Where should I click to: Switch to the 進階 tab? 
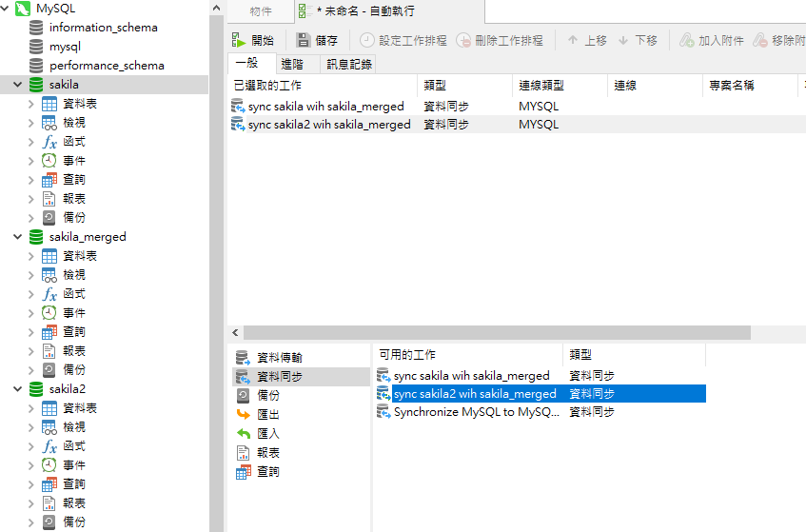click(x=292, y=64)
